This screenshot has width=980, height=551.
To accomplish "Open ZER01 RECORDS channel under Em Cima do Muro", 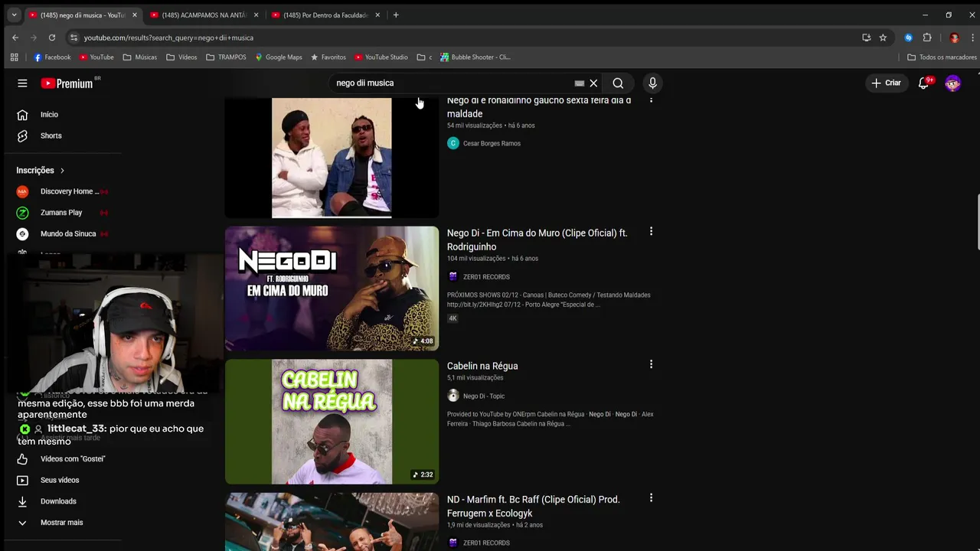I will point(486,276).
